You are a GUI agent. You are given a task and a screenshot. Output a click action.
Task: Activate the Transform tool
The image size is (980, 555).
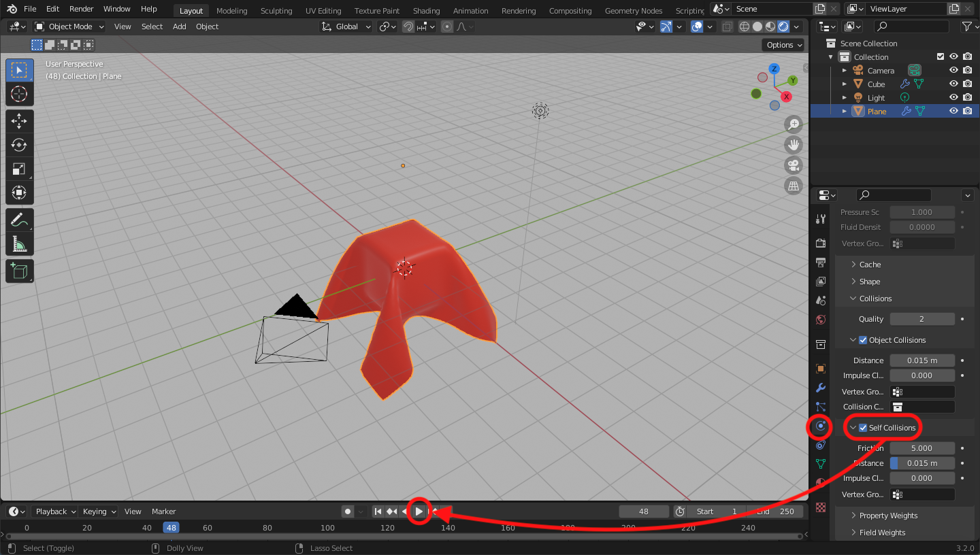(x=19, y=192)
